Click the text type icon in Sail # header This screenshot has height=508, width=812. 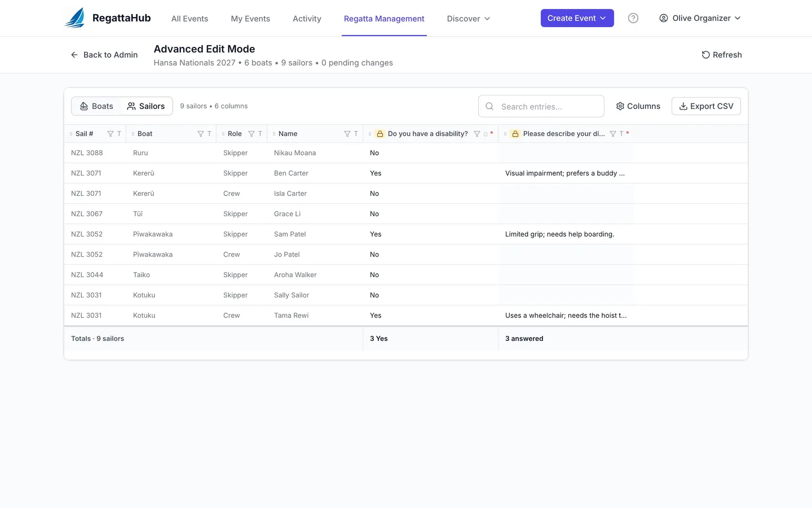[119, 134]
